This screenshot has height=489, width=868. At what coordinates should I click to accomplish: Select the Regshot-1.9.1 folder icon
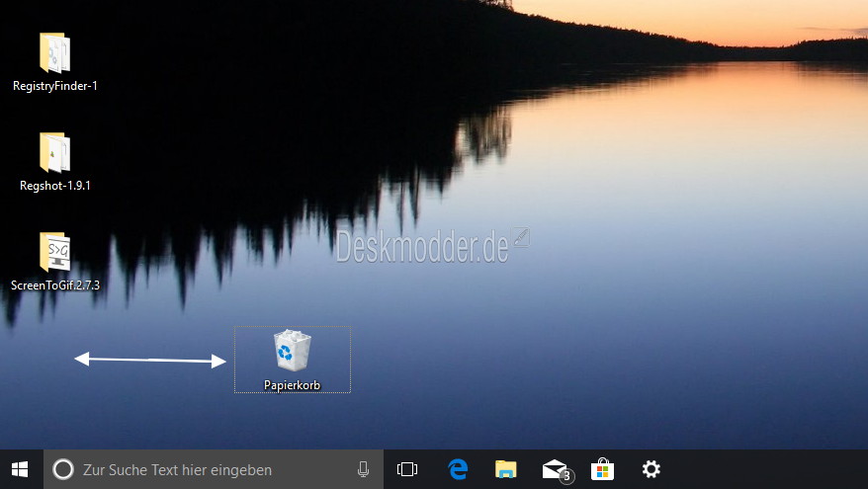[x=54, y=153]
